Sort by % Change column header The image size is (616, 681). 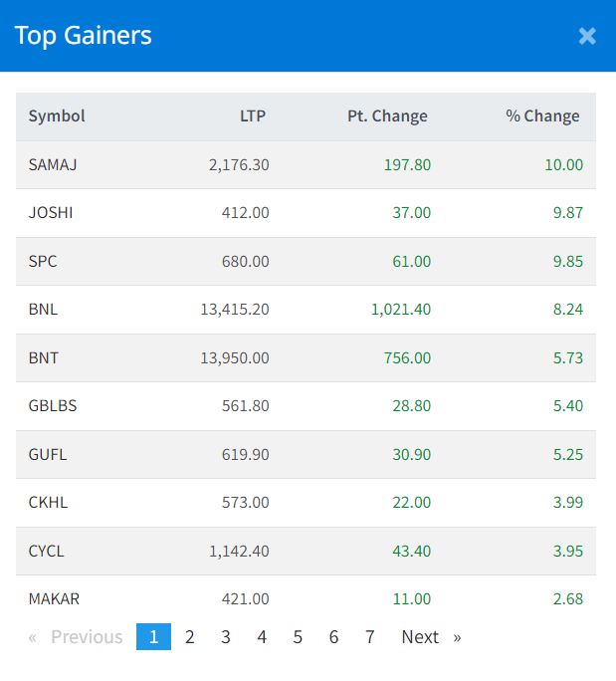542,116
